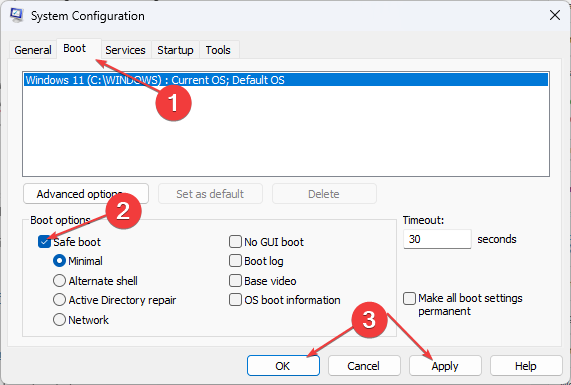
Task: Enable Base video option
Action: pos(235,281)
